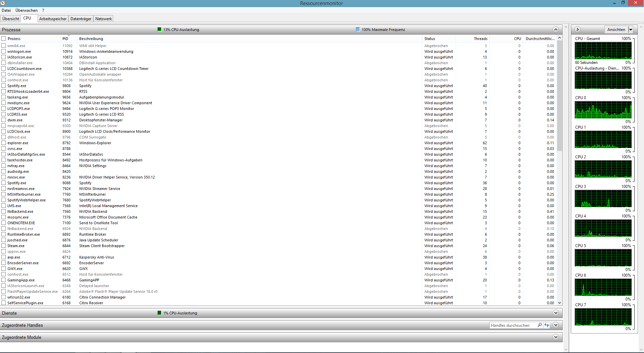This screenshot has height=353, width=644.
Task: Switch to the Übersicht tab
Action: pyautogui.click(x=11, y=19)
